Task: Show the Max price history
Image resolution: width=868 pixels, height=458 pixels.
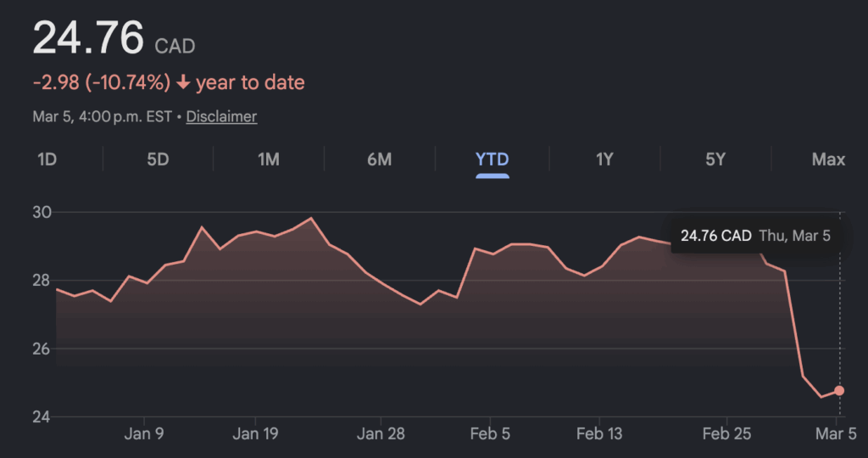Action: pyautogui.click(x=827, y=159)
